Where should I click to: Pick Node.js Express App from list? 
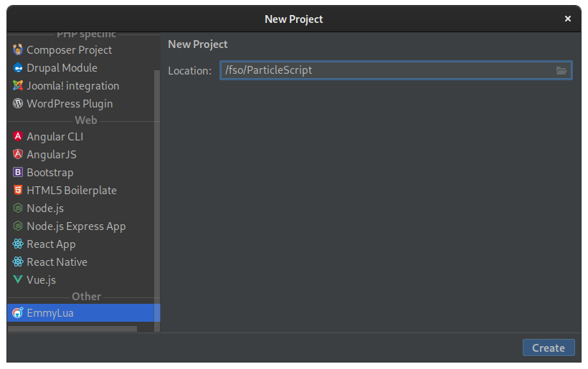pyautogui.click(x=76, y=226)
